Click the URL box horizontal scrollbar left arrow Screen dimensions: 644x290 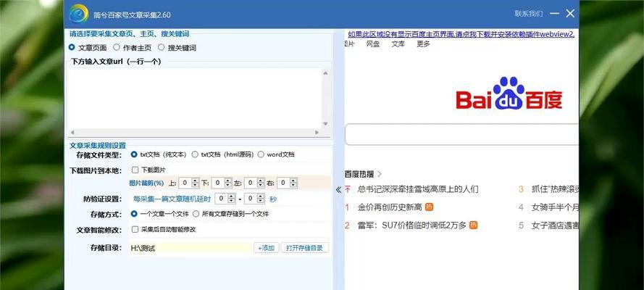pos(72,132)
